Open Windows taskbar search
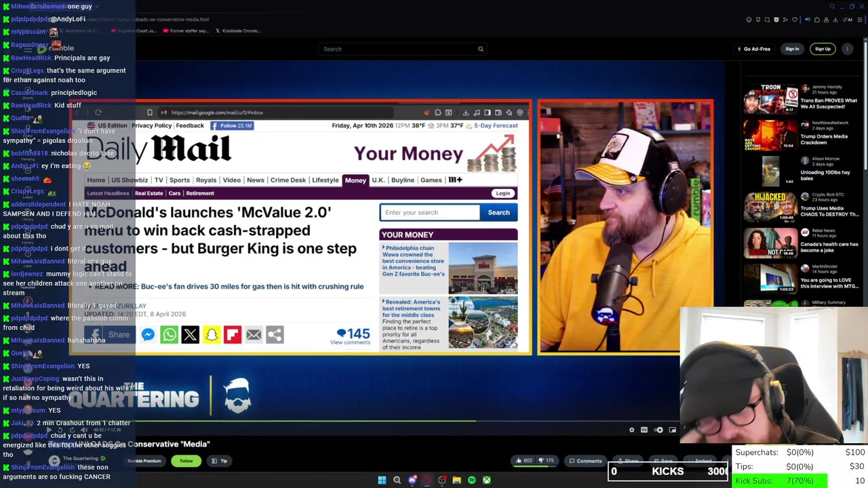The image size is (868, 488). point(397,481)
